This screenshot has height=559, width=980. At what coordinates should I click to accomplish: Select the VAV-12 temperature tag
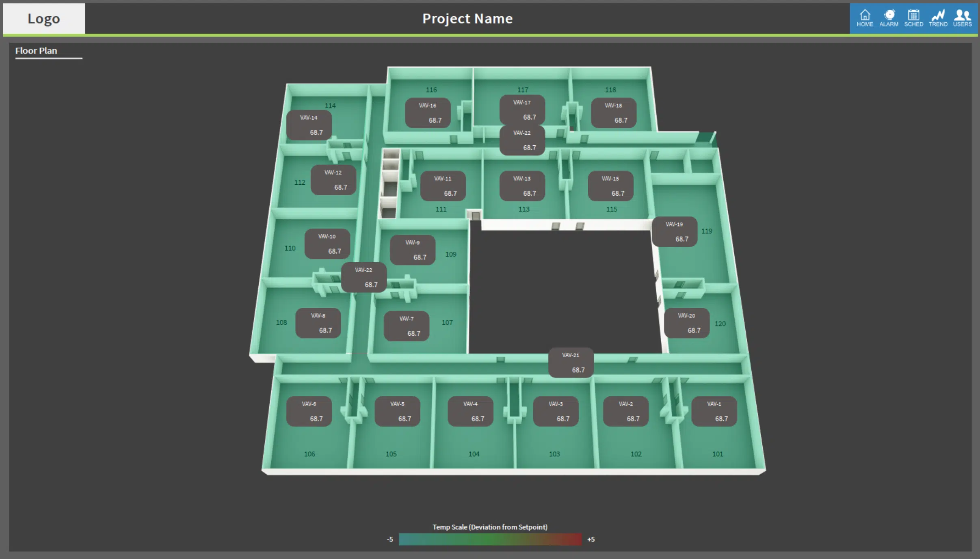click(x=333, y=179)
